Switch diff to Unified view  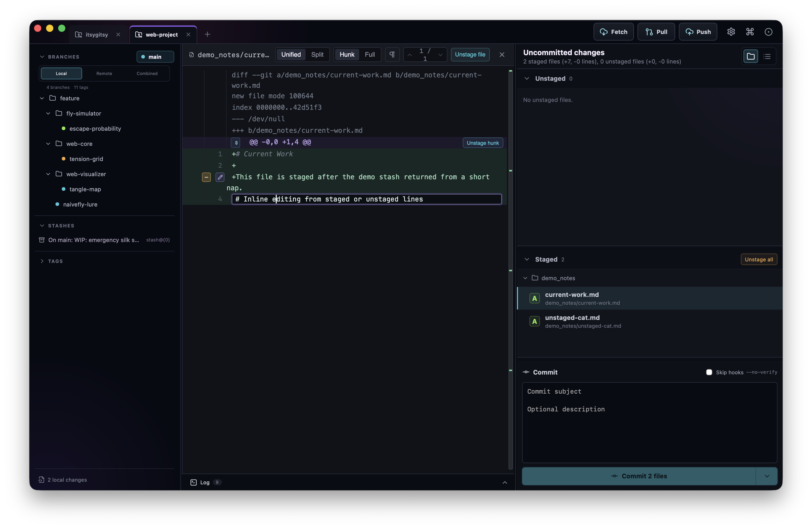tap(291, 55)
